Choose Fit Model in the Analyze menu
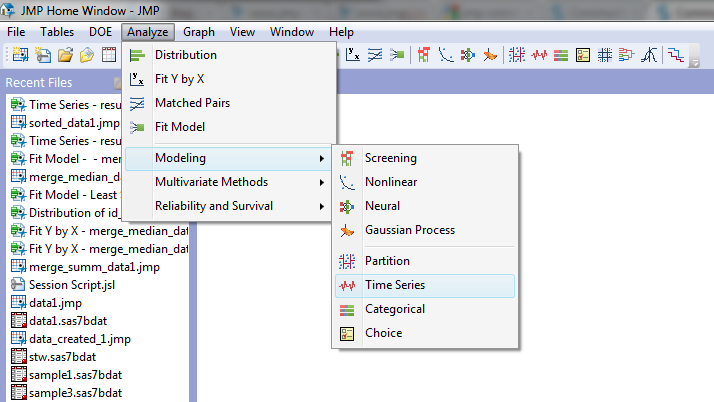 coord(230,127)
